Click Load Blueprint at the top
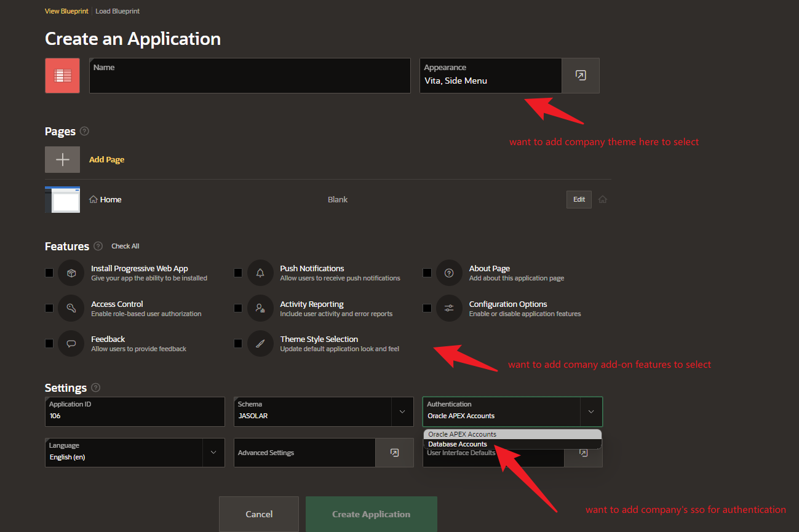Image resolution: width=799 pixels, height=532 pixels. [117, 10]
